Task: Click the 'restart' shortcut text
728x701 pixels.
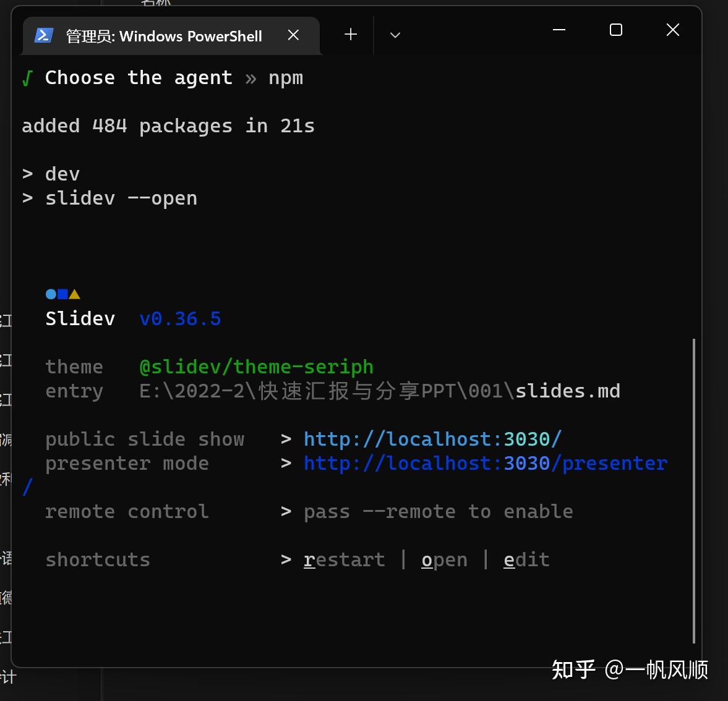Action: click(x=345, y=559)
